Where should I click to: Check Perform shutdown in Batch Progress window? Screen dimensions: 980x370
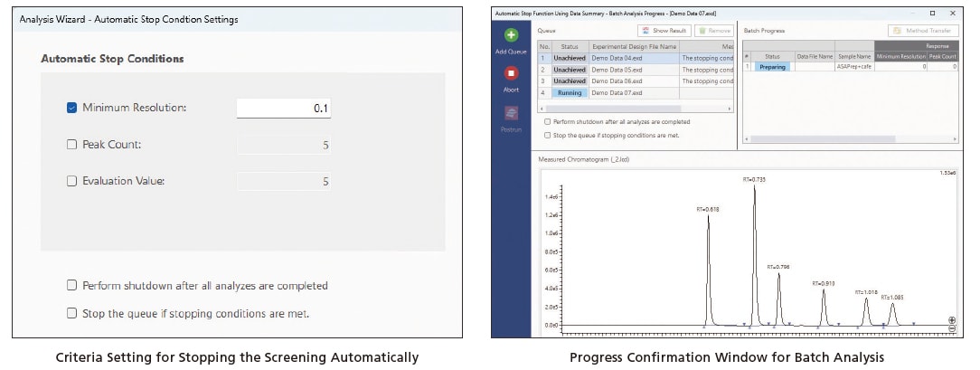tap(548, 122)
